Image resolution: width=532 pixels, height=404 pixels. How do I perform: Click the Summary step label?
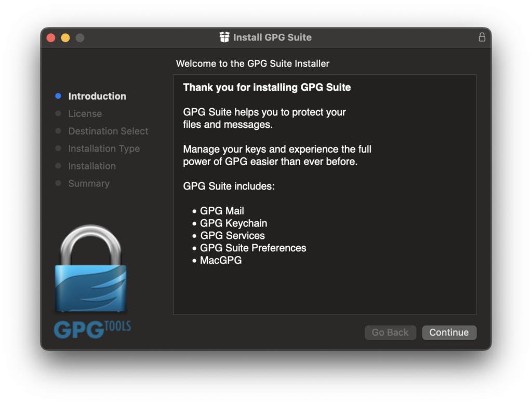coord(89,183)
